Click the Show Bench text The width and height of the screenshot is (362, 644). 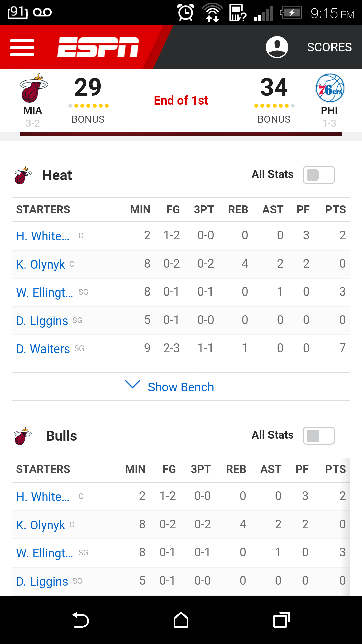coord(181,387)
